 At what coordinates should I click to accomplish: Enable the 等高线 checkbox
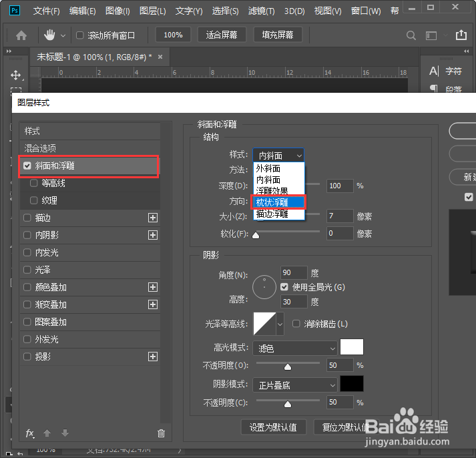pyautogui.click(x=33, y=183)
